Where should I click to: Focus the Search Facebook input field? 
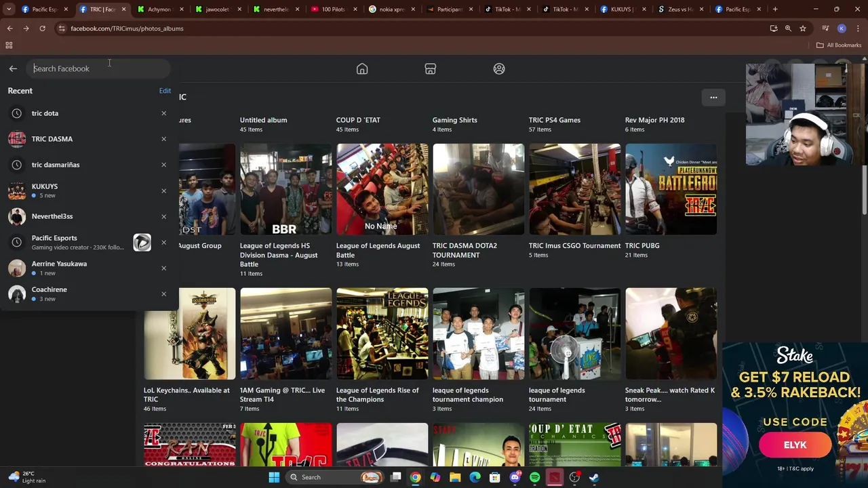pyautogui.click(x=98, y=68)
